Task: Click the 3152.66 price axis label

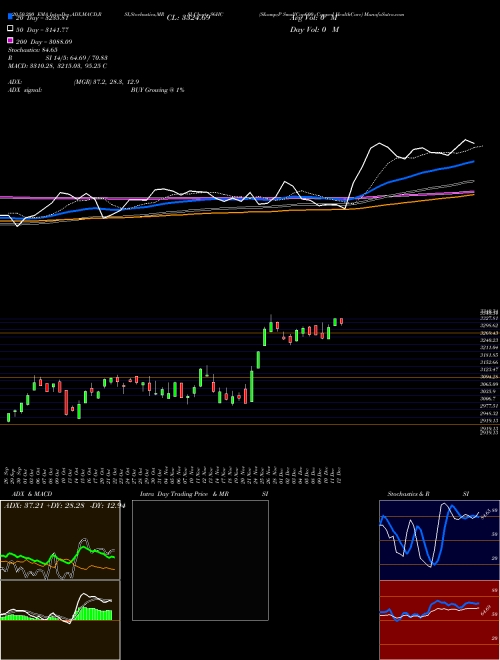Action: click(489, 362)
